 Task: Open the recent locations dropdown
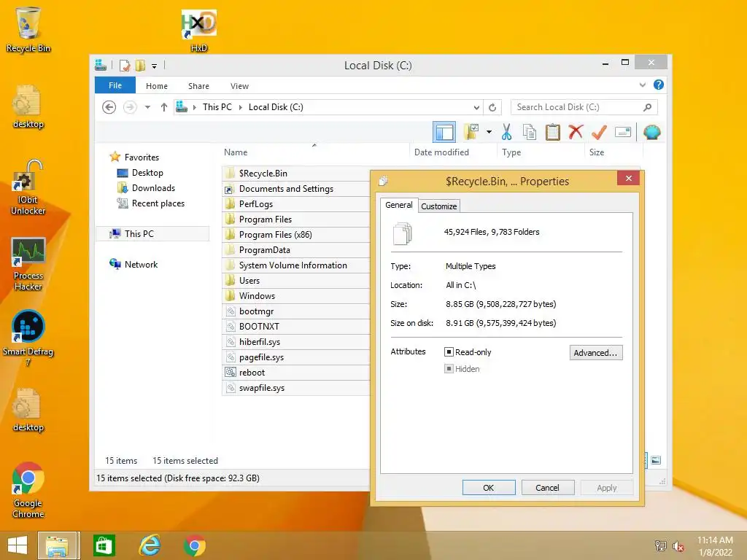pos(147,107)
